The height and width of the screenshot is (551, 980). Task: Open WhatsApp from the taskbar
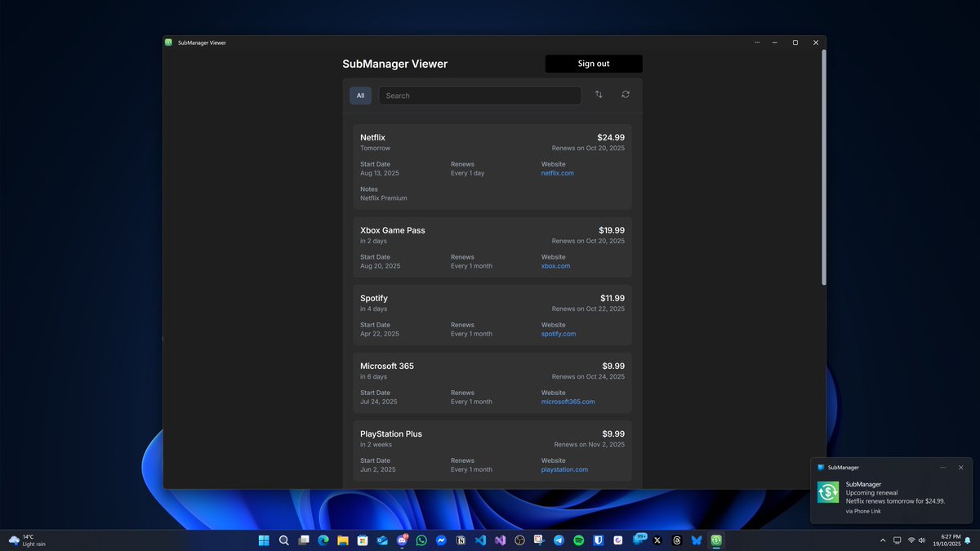click(x=421, y=540)
